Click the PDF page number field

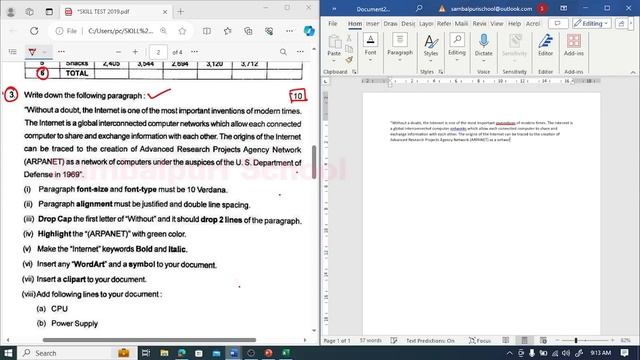(158, 52)
